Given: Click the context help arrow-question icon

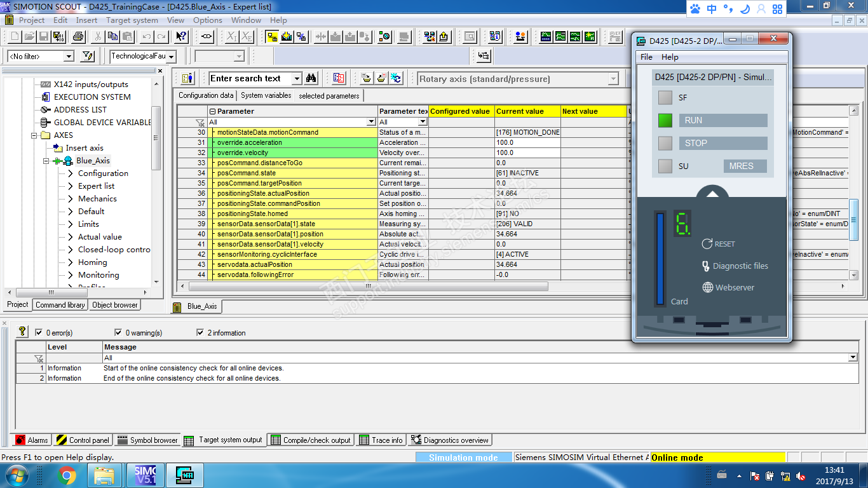Looking at the screenshot, I should (x=181, y=36).
